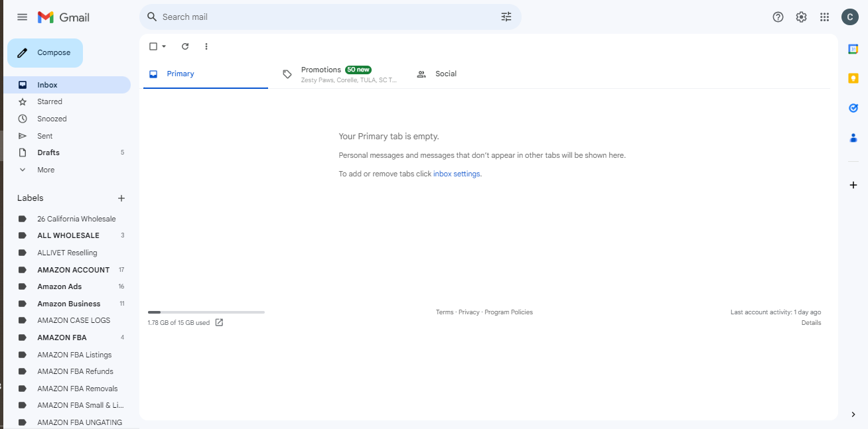This screenshot has width=868, height=429.
Task: Open Google Tasks side panel
Action: coord(853,108)
